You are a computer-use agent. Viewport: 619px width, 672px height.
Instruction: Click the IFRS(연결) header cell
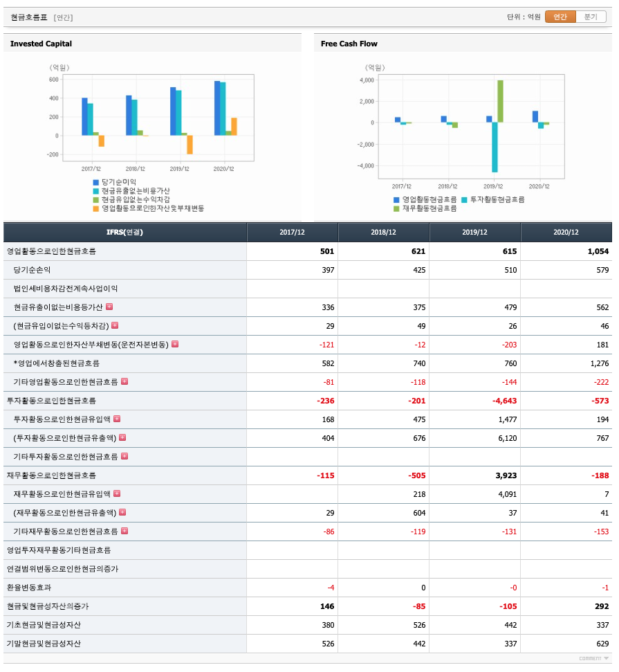[124, 233]
